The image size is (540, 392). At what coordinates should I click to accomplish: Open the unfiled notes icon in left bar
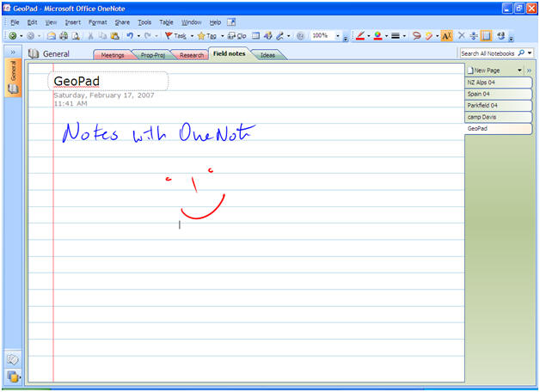click(x=13, y=359)
